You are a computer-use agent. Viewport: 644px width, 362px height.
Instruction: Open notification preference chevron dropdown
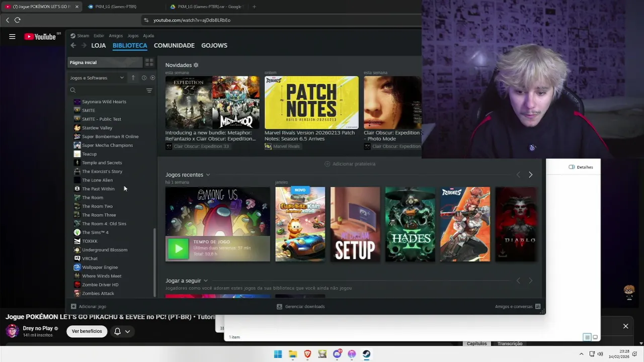[x=128, y=331]
